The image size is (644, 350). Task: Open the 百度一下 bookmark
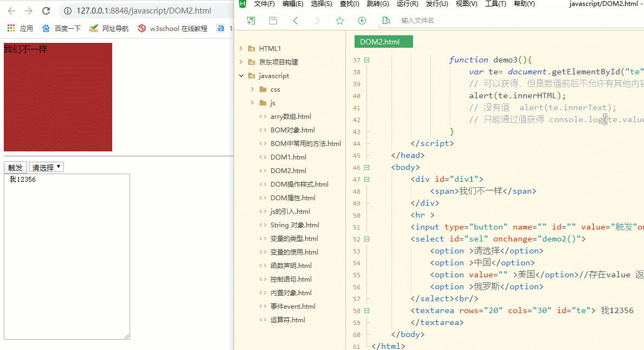click(61, 28)
